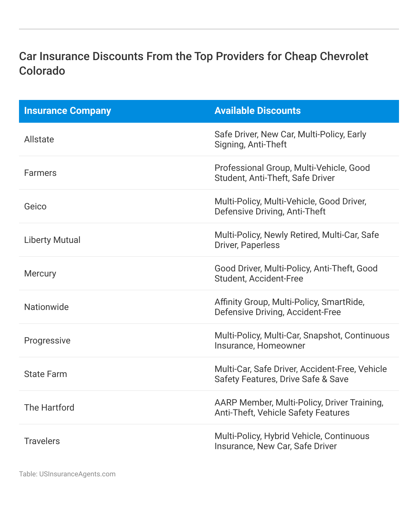This screenshot has width=418, height=532.
Task: Select the Farmers company cell
Action: tap(41, 173)
